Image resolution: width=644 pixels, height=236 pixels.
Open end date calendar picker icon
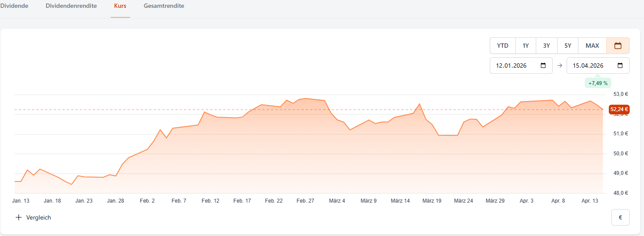(x=620, y=66)
